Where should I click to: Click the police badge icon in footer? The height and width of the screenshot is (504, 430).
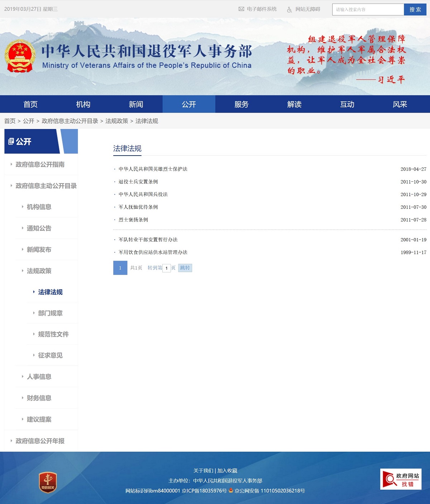[231, 490]
